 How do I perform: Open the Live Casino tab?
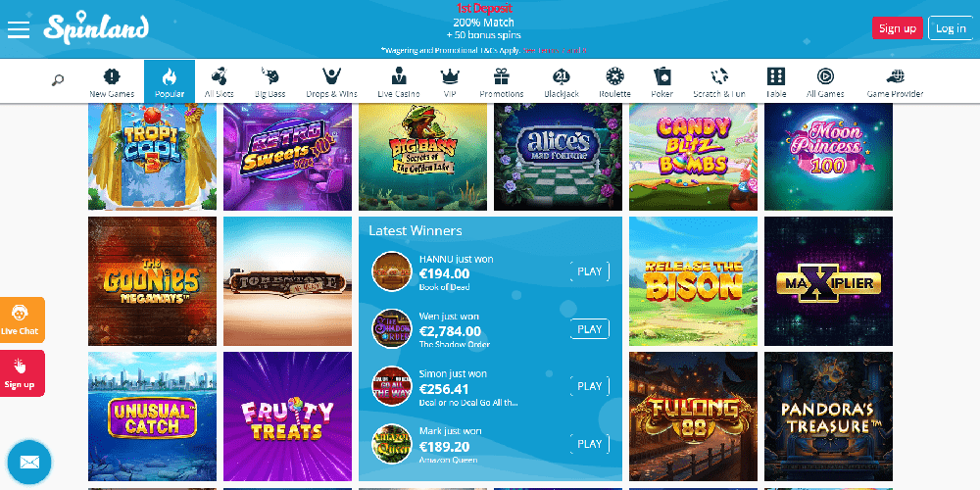point(399,82)
